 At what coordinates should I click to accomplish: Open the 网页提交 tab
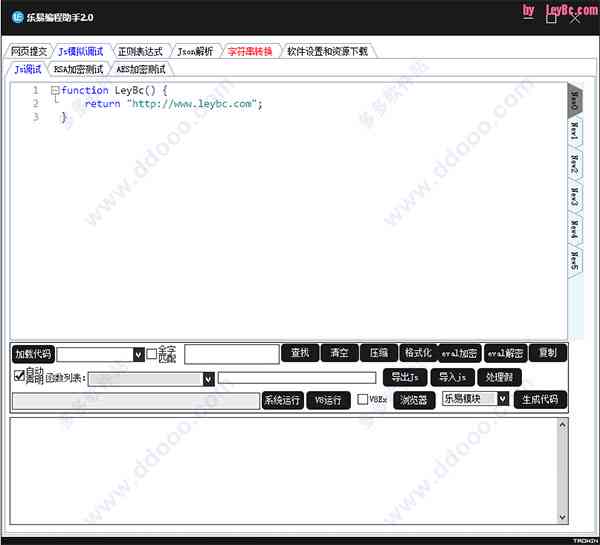click(29, 51)
